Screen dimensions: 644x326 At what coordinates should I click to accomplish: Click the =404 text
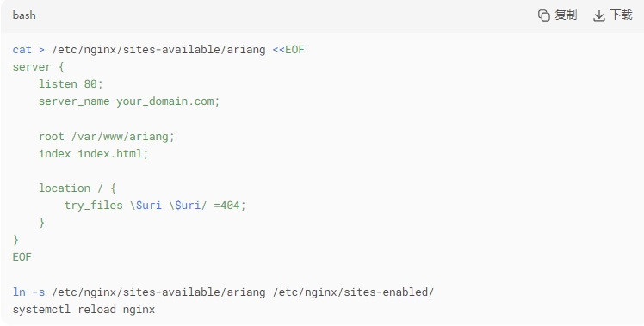(x=226, y=206)
